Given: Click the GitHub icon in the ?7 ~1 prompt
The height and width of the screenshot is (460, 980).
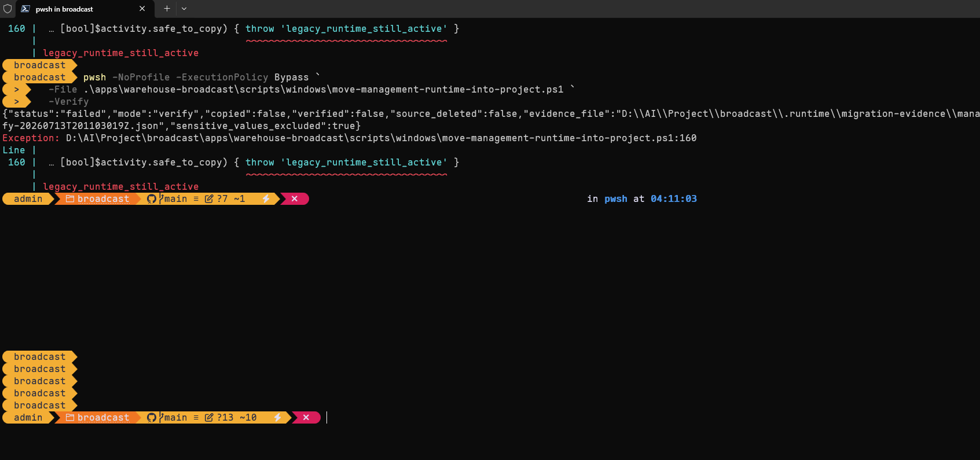Looking at the screenshot, I should [152, 198].
